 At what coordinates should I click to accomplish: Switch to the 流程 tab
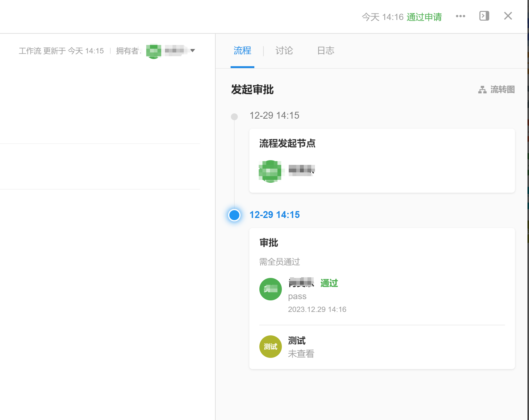[242, 51]
